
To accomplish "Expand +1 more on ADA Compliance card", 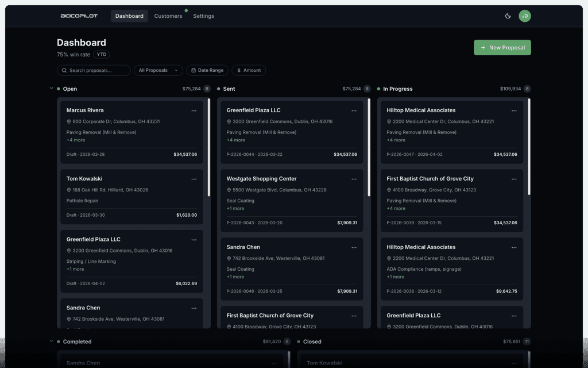I will (396, 277).
